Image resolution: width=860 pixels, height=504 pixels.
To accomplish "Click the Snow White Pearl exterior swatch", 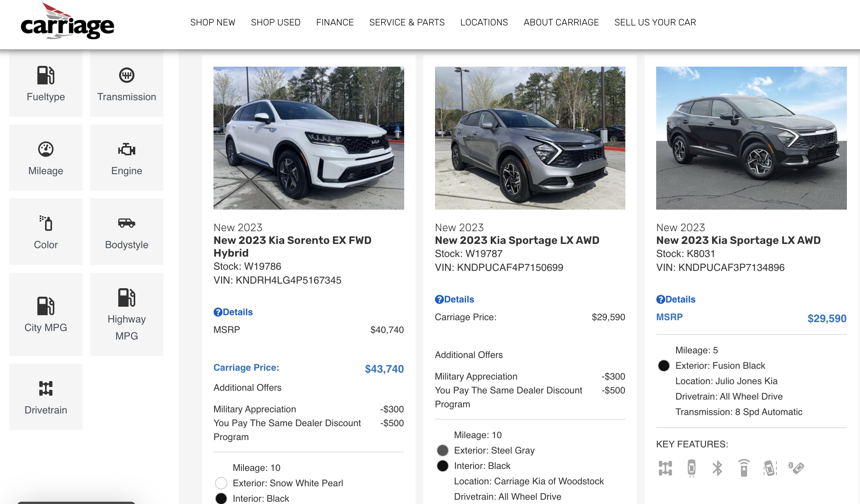I will 221,483.
